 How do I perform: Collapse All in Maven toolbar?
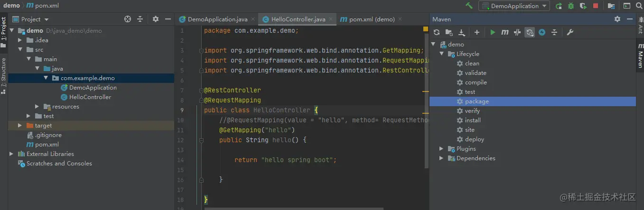(554, 32)
